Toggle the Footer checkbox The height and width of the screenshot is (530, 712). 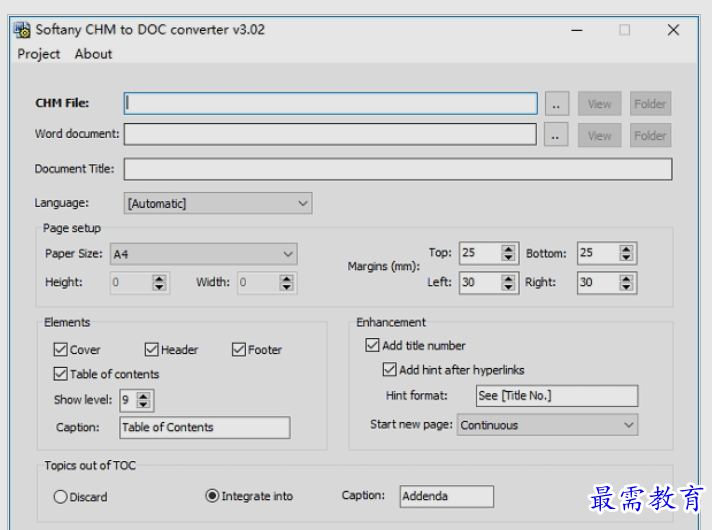[239, 350]
